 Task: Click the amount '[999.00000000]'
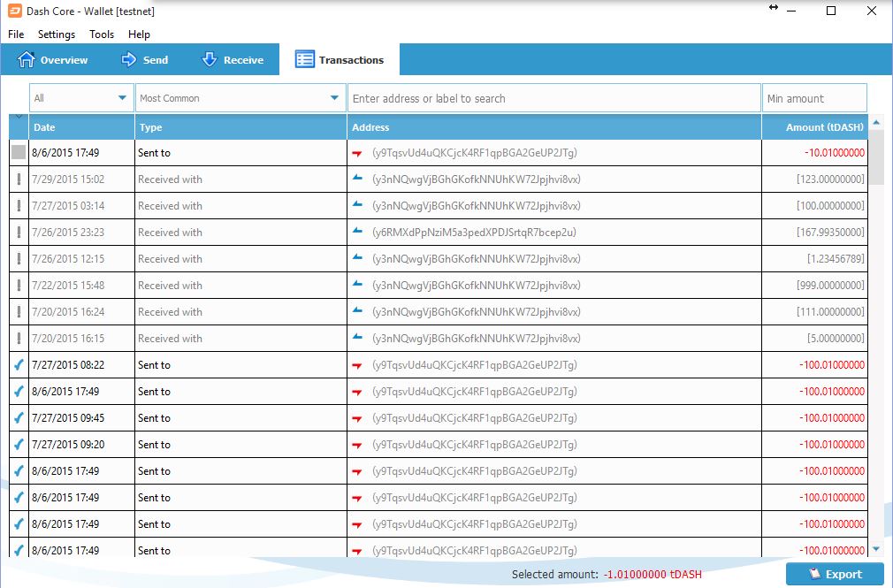pos(830,285)
